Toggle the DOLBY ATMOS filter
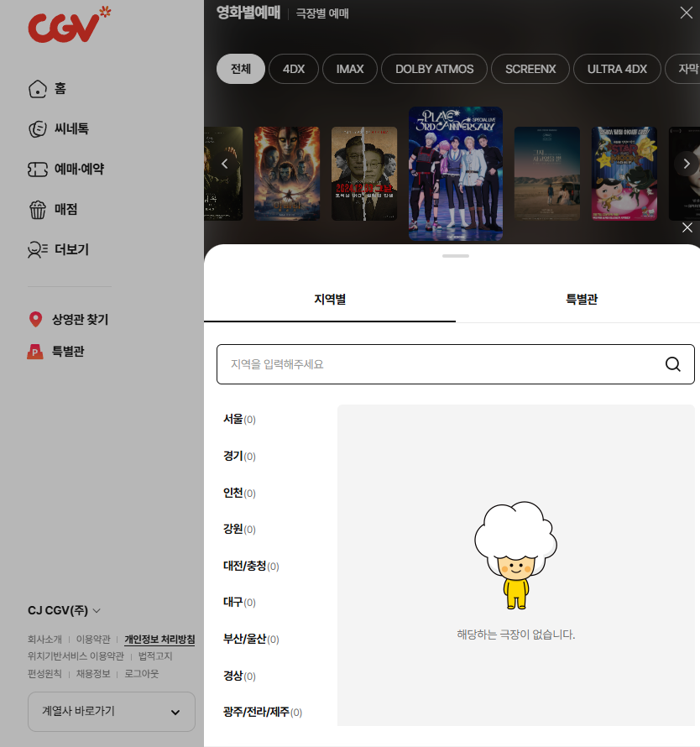Image resolution: width=700 pixels, height=747 pixels. coord(434,69)
